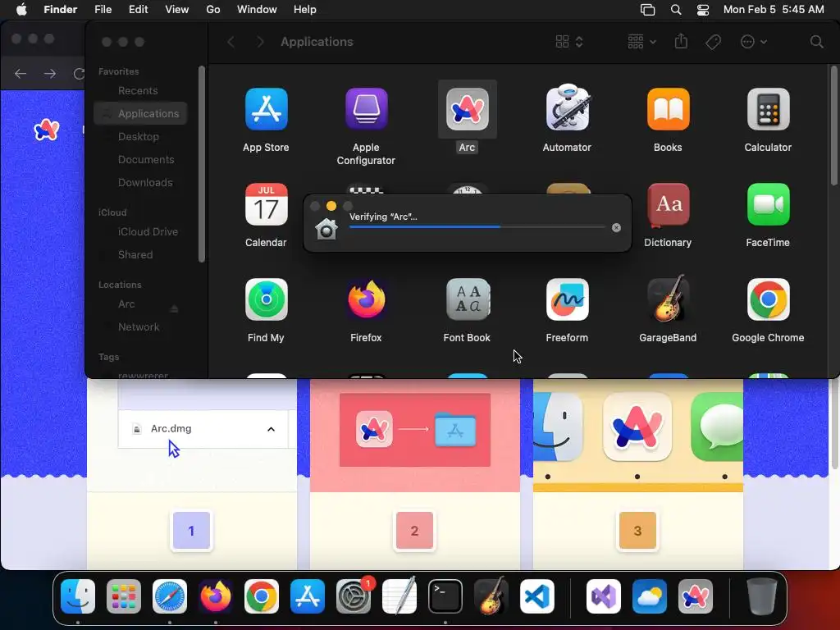Open Finder from the Dock
Screen dimensions: 840x630
click(78, 596)
